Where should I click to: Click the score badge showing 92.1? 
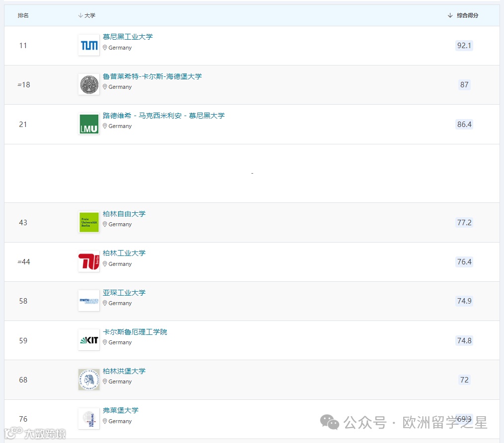pos(464,46)
